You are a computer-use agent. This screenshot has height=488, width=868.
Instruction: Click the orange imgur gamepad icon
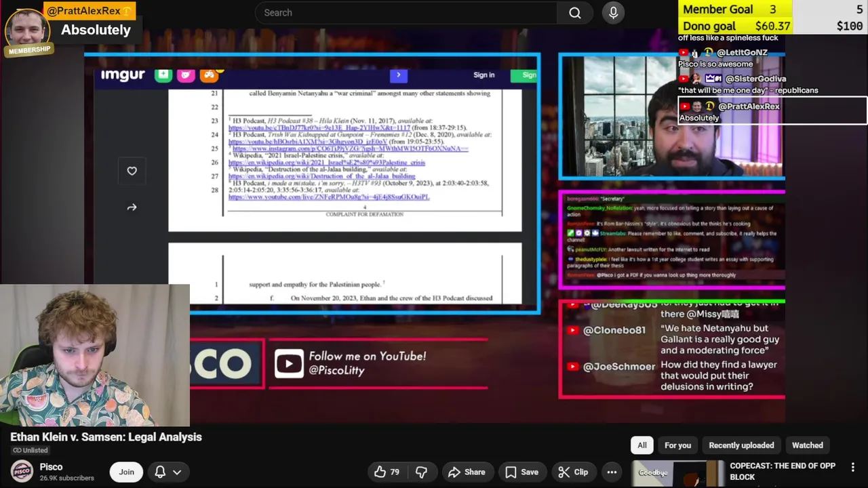pos(209,75)
